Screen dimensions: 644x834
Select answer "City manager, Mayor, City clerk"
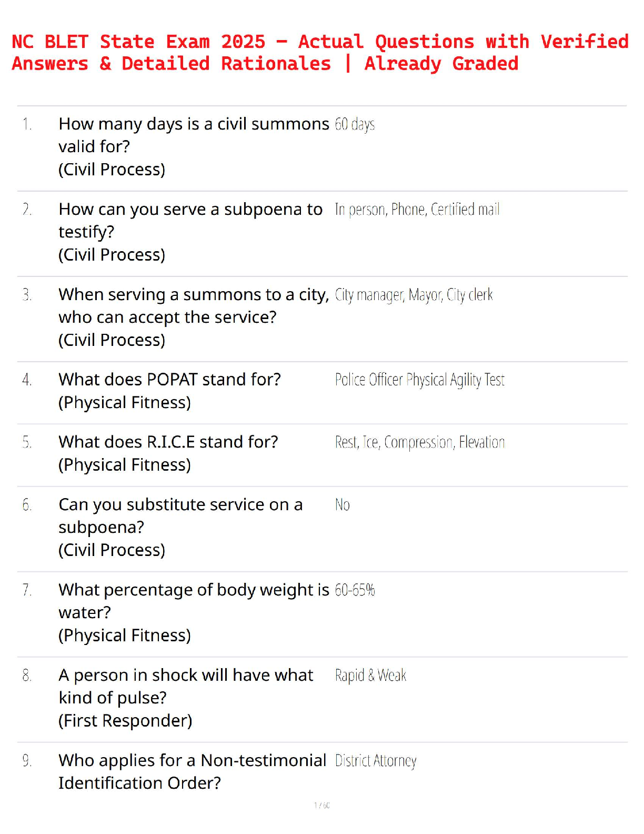pos(414,295)
